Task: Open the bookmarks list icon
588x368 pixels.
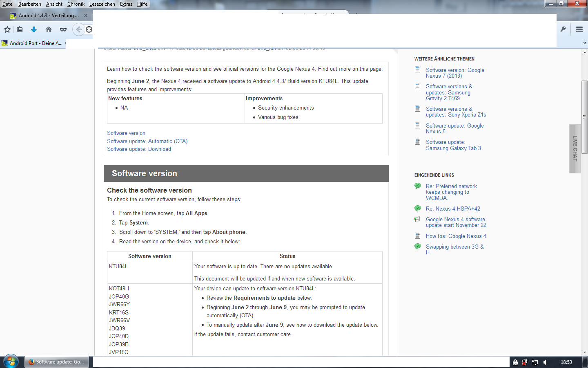Action: pyautogui.click(x=20, y=29)
